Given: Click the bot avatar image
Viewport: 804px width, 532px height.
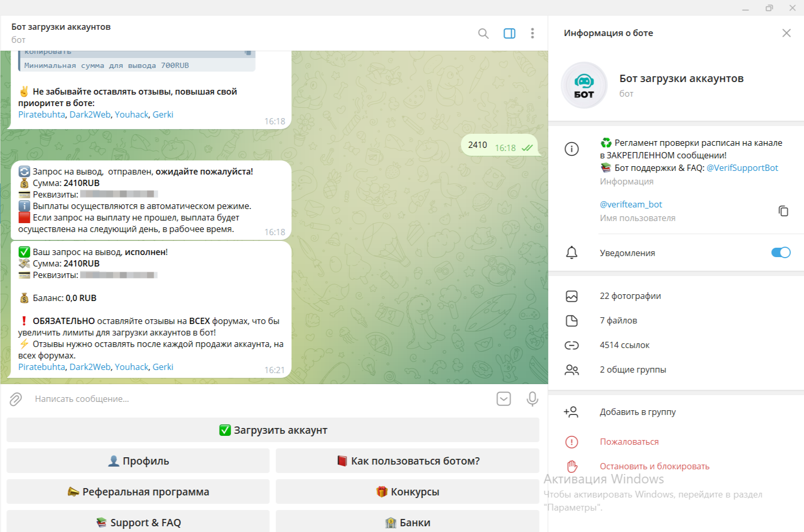Looking at the screenshot, I should coord(584,85).
